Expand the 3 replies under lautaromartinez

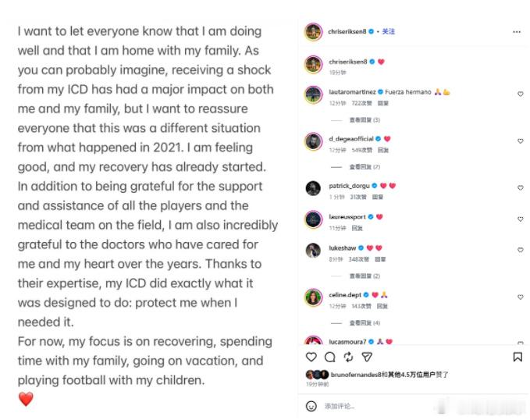click(365, 120)
